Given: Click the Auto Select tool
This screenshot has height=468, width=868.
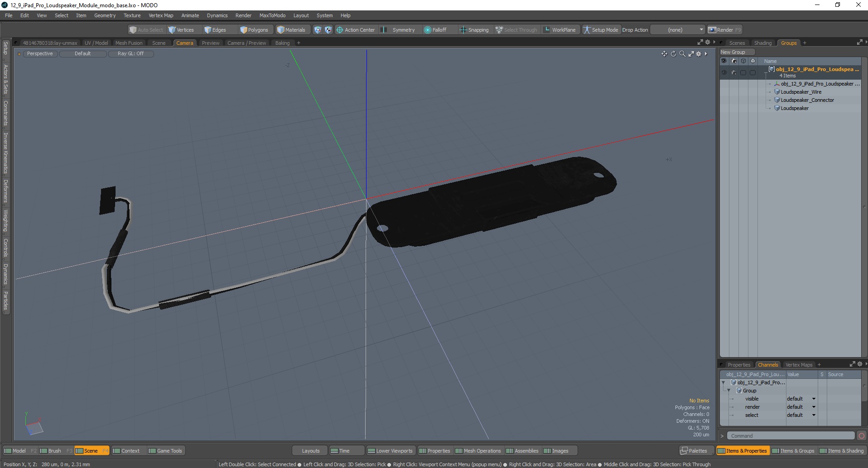Looking at the screenshot, I should click(x=146, y=30).
